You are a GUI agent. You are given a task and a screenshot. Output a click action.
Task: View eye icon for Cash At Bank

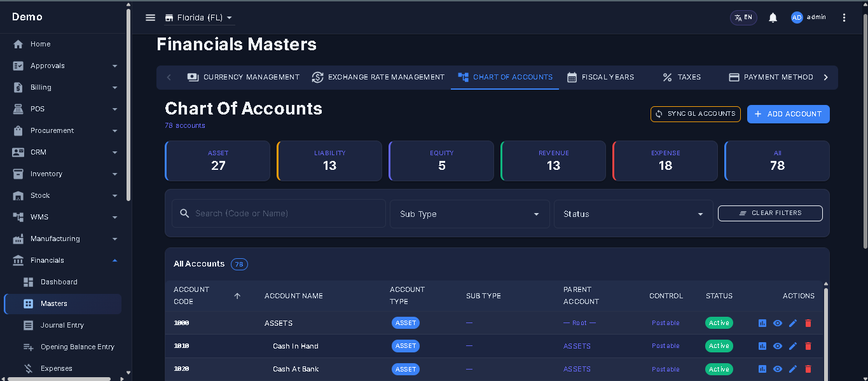coord(778,369)
